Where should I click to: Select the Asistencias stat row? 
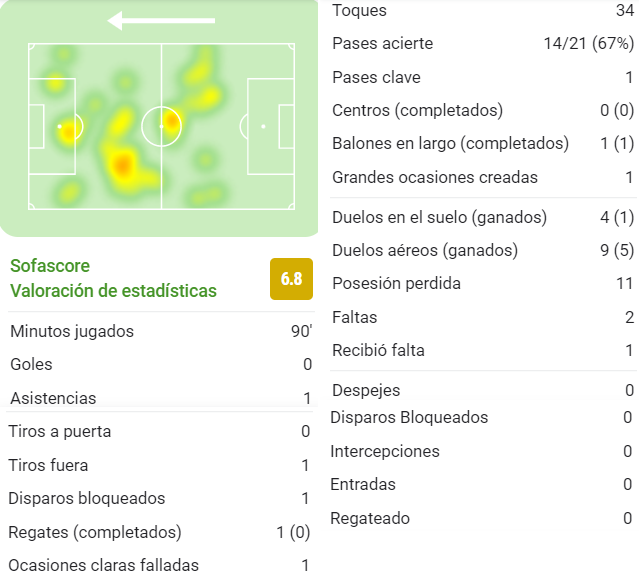(x=161, y=398)
